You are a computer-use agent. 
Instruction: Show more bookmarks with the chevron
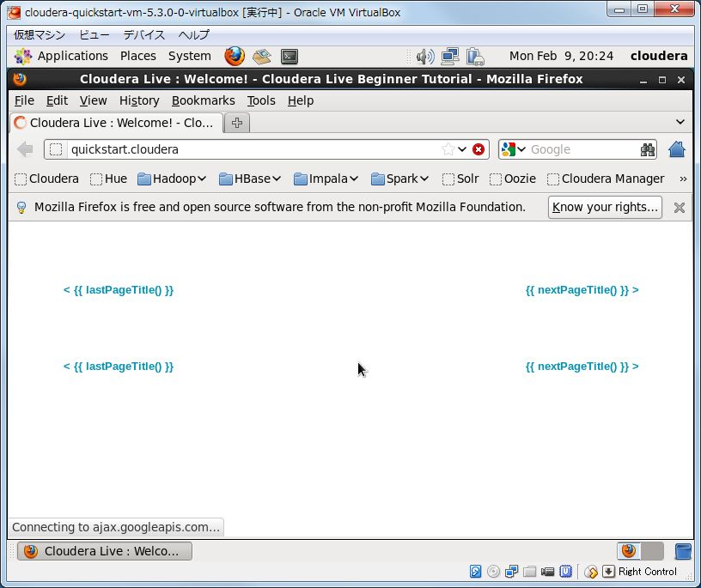[x=683, y=179]
